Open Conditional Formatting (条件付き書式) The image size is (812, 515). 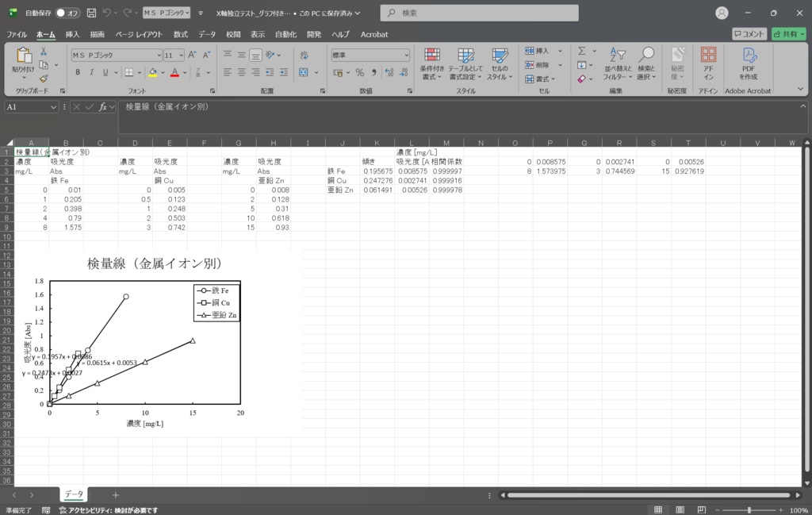coord(432,64)
